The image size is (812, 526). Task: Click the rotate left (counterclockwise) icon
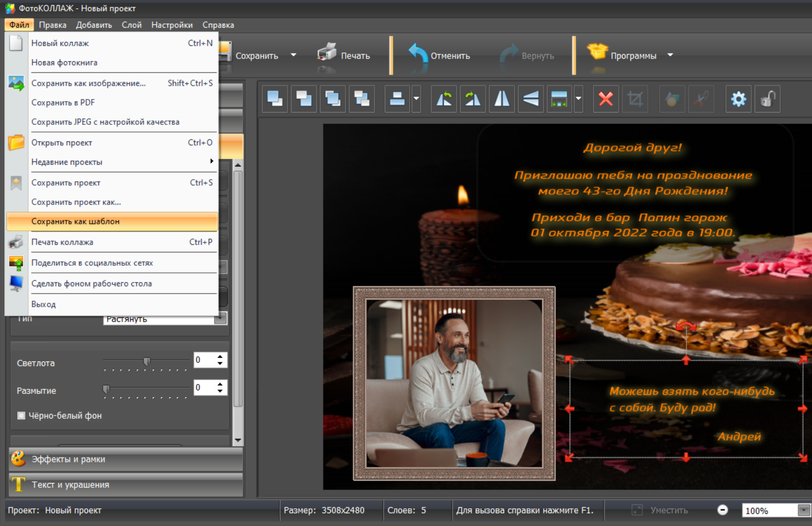pyautogui.click(x=444, y=99)
